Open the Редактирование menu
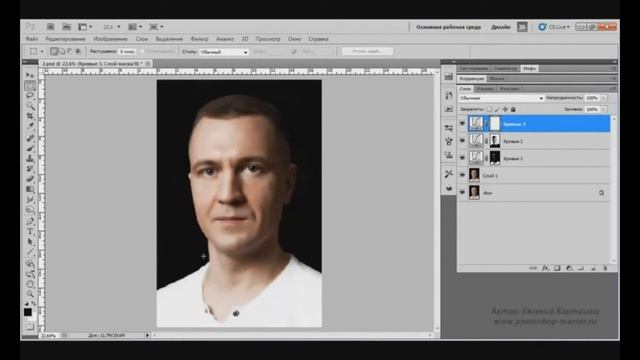This screenshot has height=360, width=640. click(x=65, y=39)
